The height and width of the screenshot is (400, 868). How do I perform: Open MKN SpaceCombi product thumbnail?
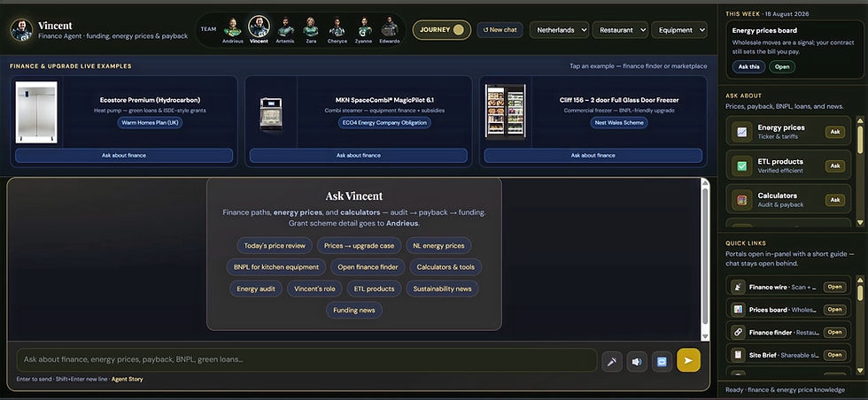coord(271,113)
